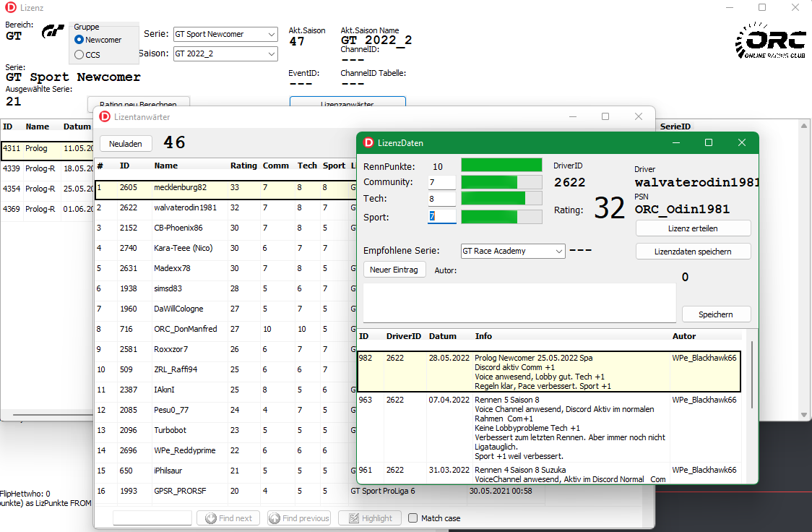This screenshot has height=532, width=812.
Task: Click the Neuladen button
Action: pos(126,143)
